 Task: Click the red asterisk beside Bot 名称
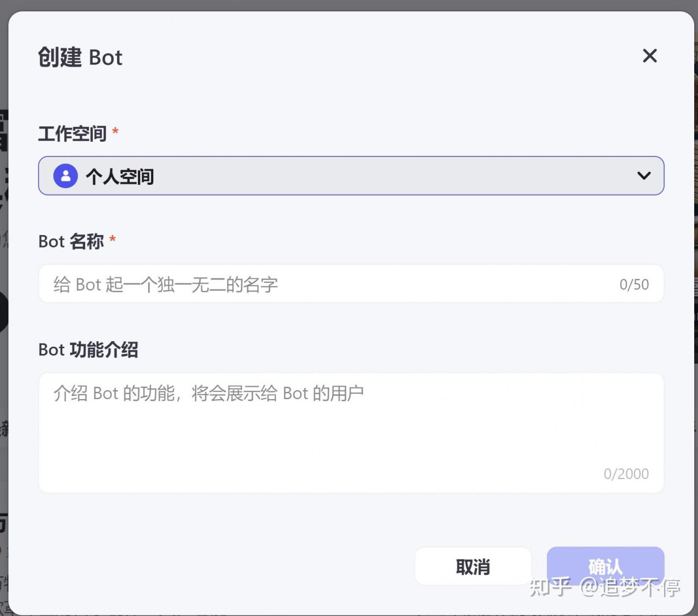pyautogui.click(x=112, y=239)
